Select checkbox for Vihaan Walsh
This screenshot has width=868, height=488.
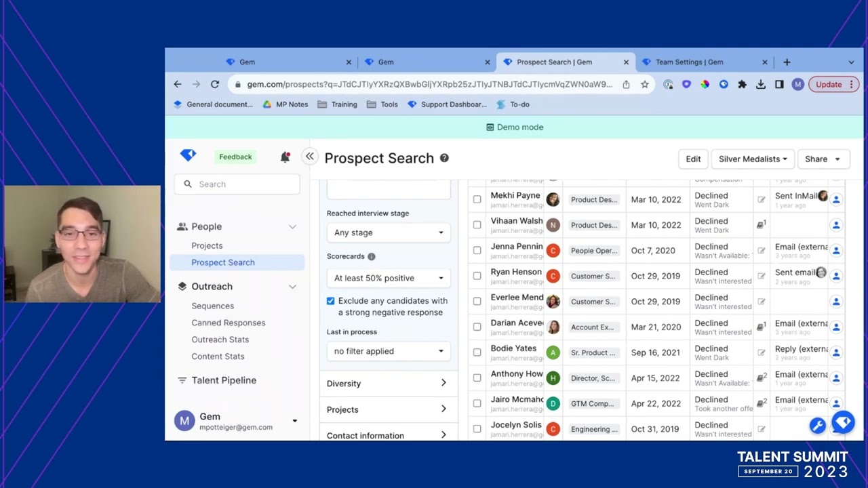[x=477, y=225]
